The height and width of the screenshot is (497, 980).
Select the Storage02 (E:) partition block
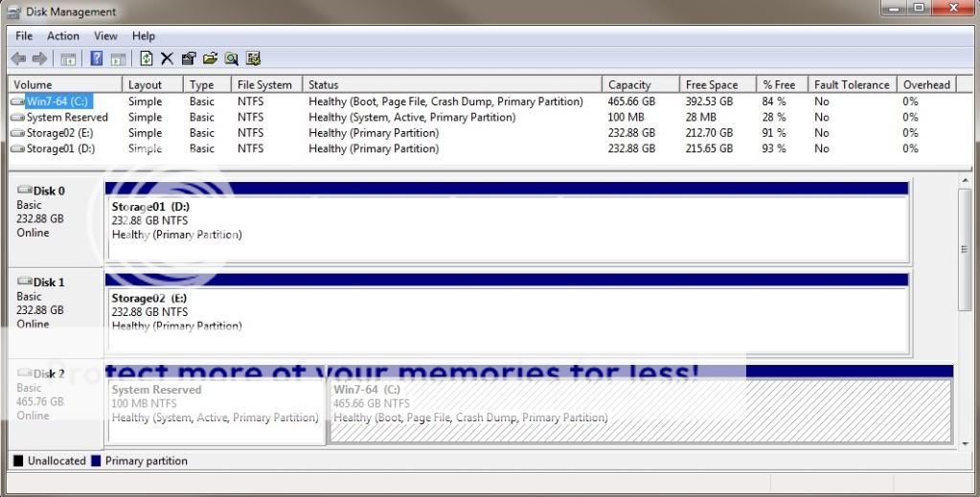click(508, 314)
